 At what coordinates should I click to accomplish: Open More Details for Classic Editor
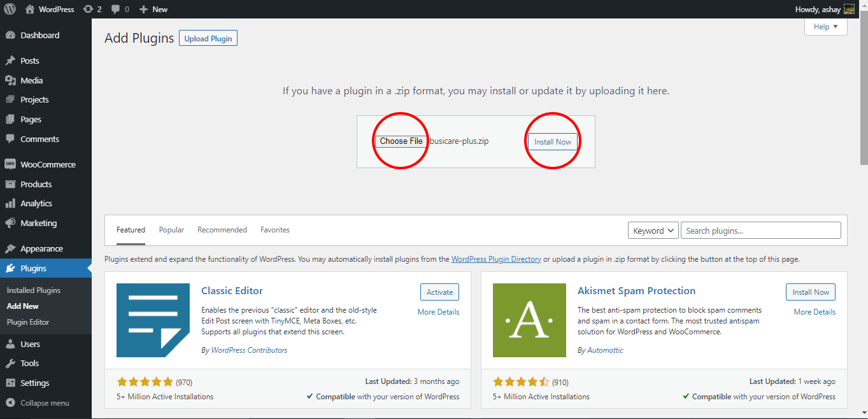(438, 312)
